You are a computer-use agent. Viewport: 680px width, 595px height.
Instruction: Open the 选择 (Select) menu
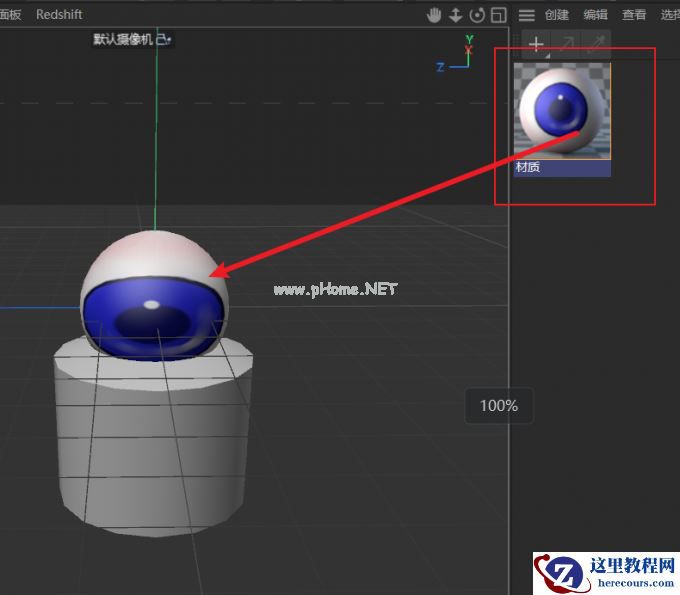[669, 15]
